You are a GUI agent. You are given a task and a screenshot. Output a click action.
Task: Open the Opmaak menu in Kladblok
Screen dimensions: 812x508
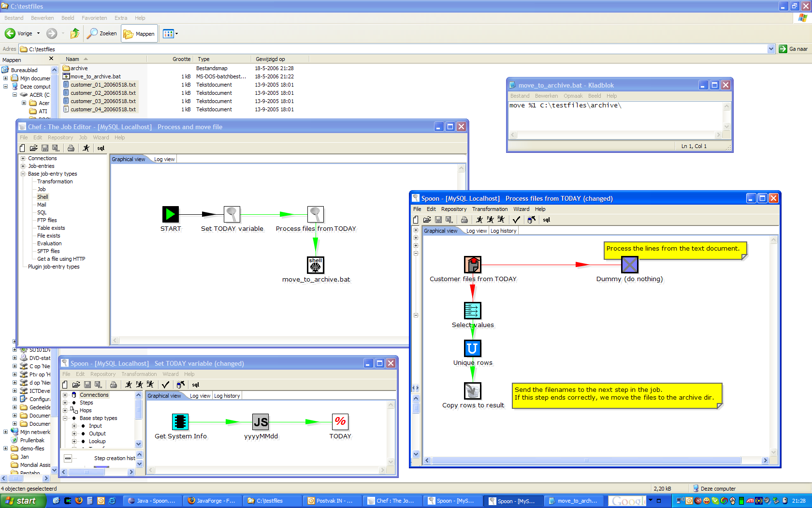coord(573,96)
